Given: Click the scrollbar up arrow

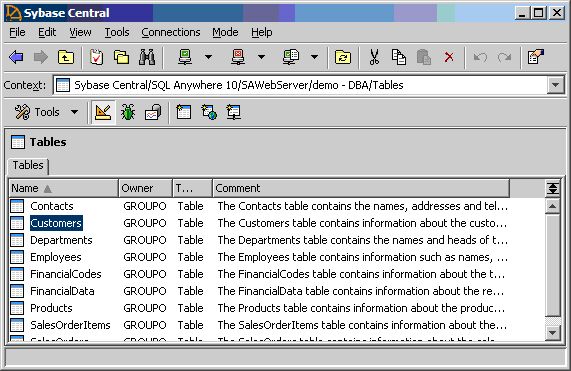Looking at the screenshot, I should (553, 206).
